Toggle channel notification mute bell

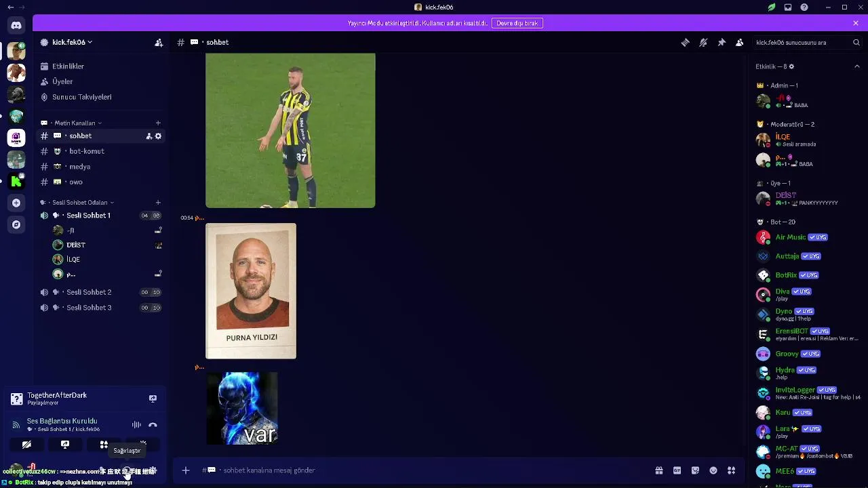pyautogui.click(x=703, y=42)
